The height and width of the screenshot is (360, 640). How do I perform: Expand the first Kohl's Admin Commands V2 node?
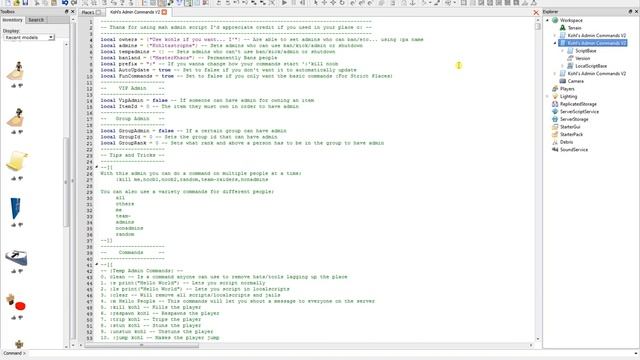coord(555,36)
